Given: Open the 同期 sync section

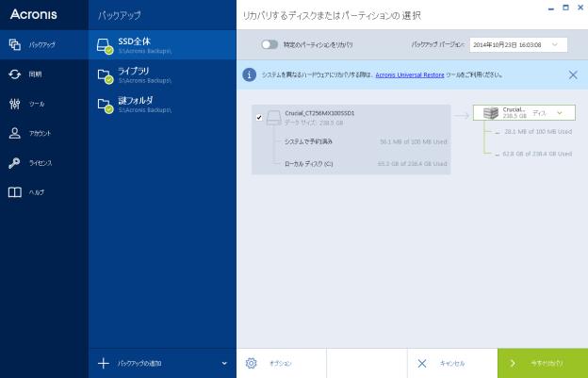Looking at the screenshot, I should [x=44, y=74].
